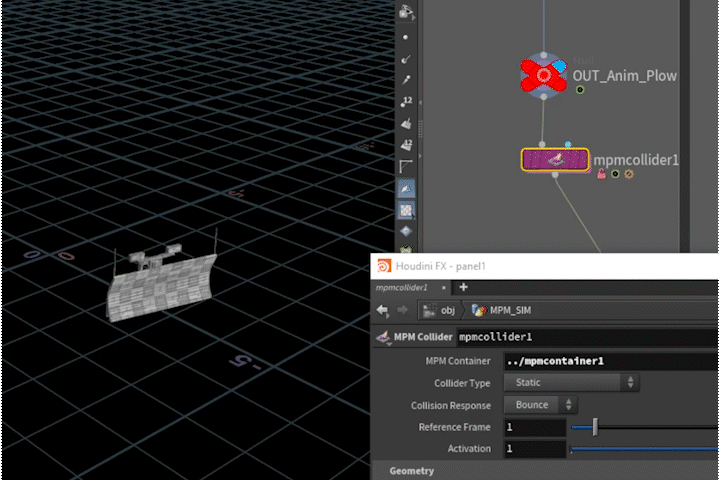Image resolution: width=720 pixels, height=480 pixels.
Task: Expand the Geometry section header
Action: 545,471
